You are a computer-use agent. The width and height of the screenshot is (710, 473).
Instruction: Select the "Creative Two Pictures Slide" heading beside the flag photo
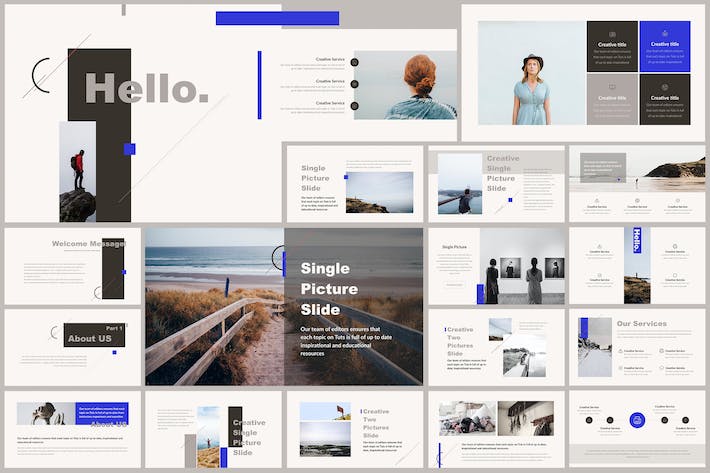[x=375, y=423]
